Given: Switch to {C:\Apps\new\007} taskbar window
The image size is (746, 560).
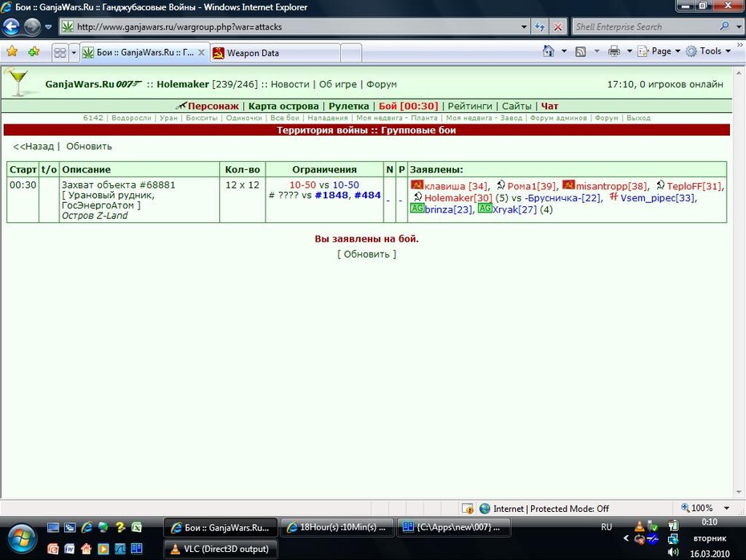Looking at the screenshot, I should pos(453,527).
